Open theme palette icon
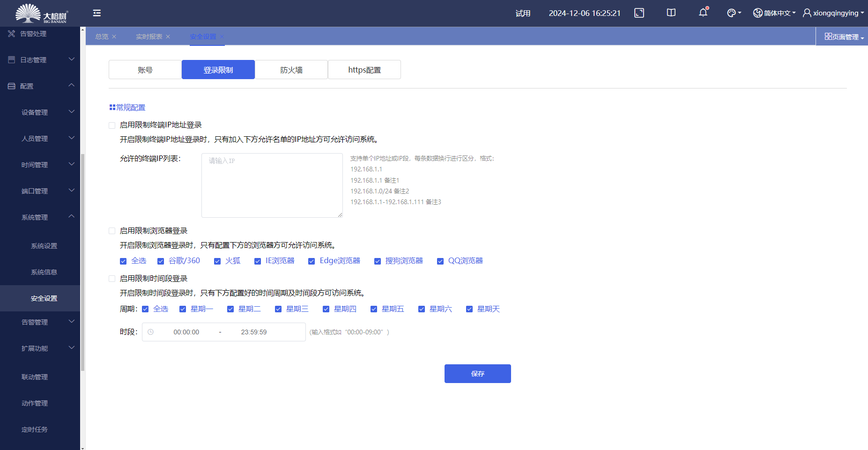Screen dimensions: 868x450 coord(731,13)
